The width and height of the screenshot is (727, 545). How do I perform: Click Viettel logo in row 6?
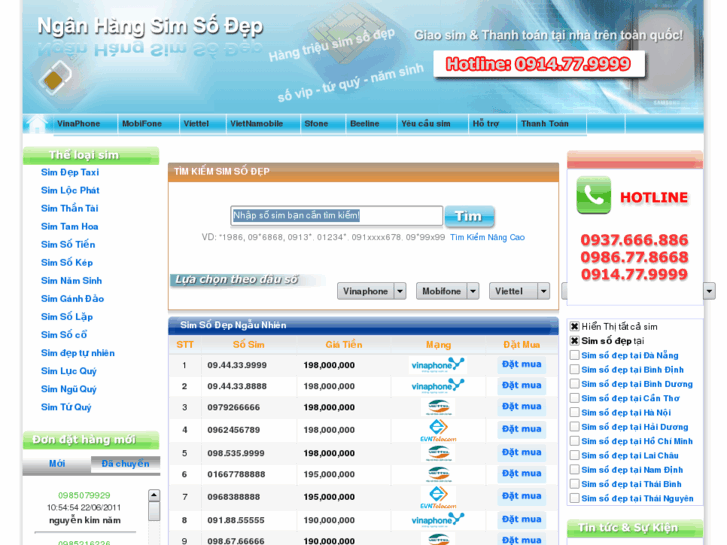click(438, 474)
